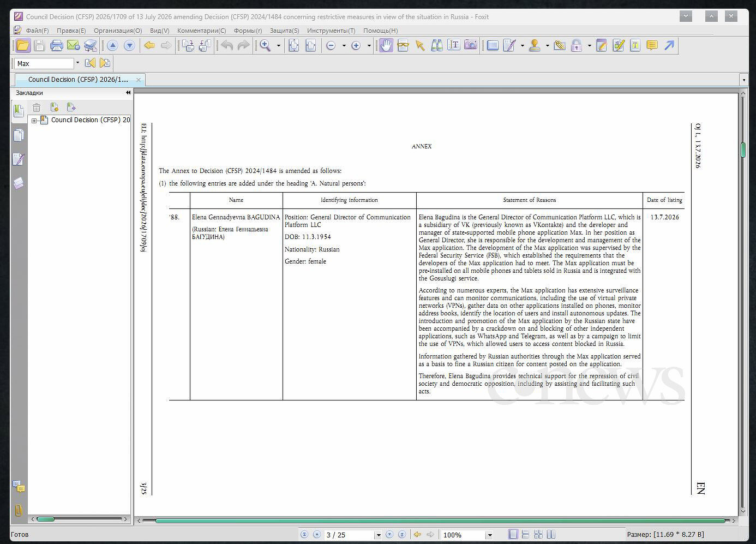
Task: Show the Attachments panel with the paperclip
Action: (19, 511)
